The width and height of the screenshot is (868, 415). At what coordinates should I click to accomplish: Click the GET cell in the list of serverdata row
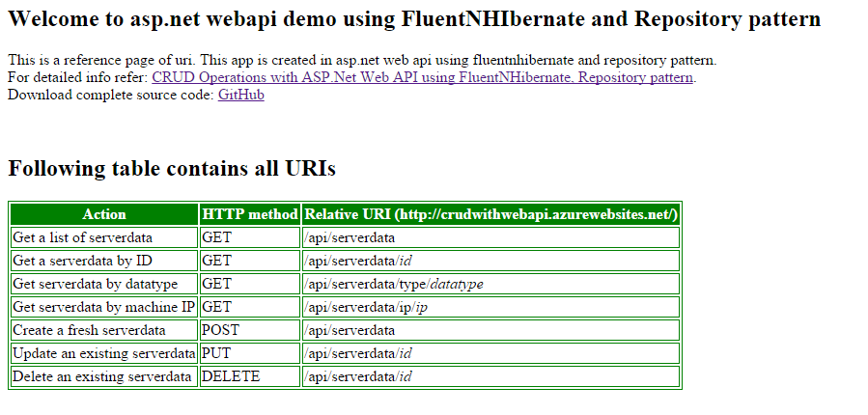(x=250, y=237)
